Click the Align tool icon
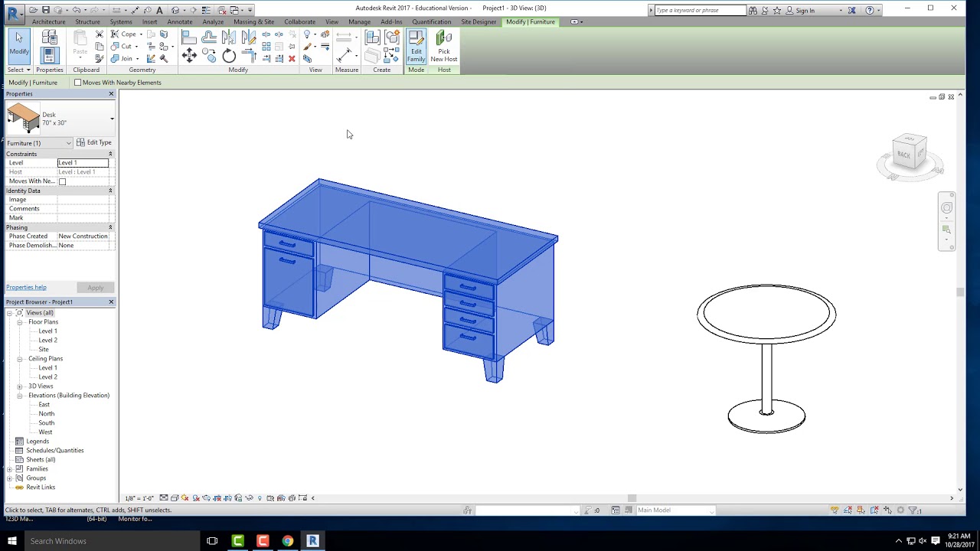The height and width of the screenshot is (551, 980). pyautogui.click(x=188, y=37)
